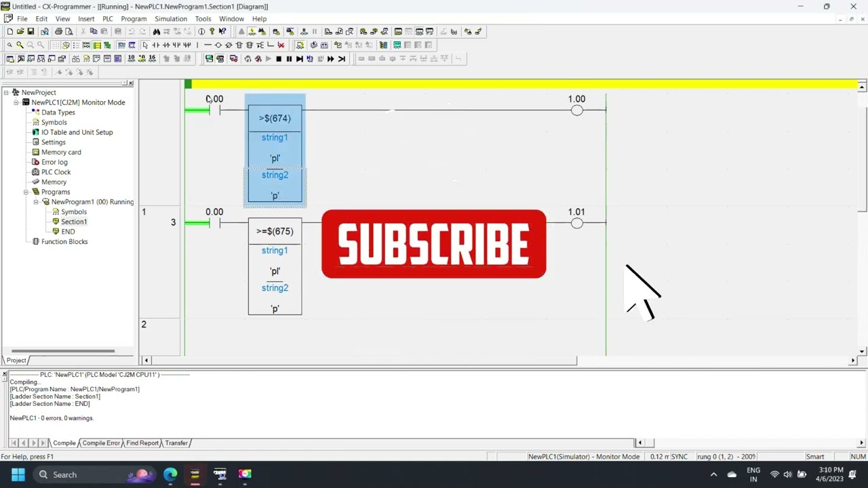Select output coil 1.01
The height and width of the screenshot is (488, 868).
click(576, 223)
